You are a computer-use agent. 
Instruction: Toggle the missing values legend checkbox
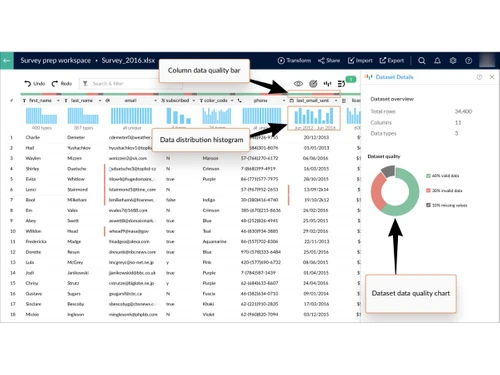(428, 205)
